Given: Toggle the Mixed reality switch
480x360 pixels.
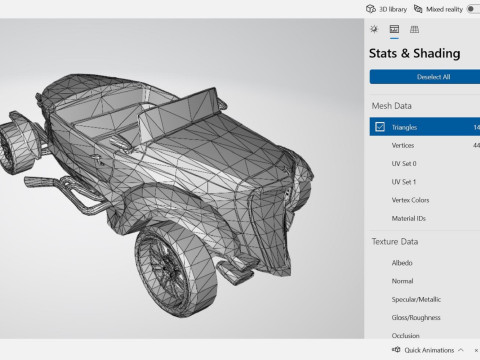Looking at the screenshot, I should point(474,9).
